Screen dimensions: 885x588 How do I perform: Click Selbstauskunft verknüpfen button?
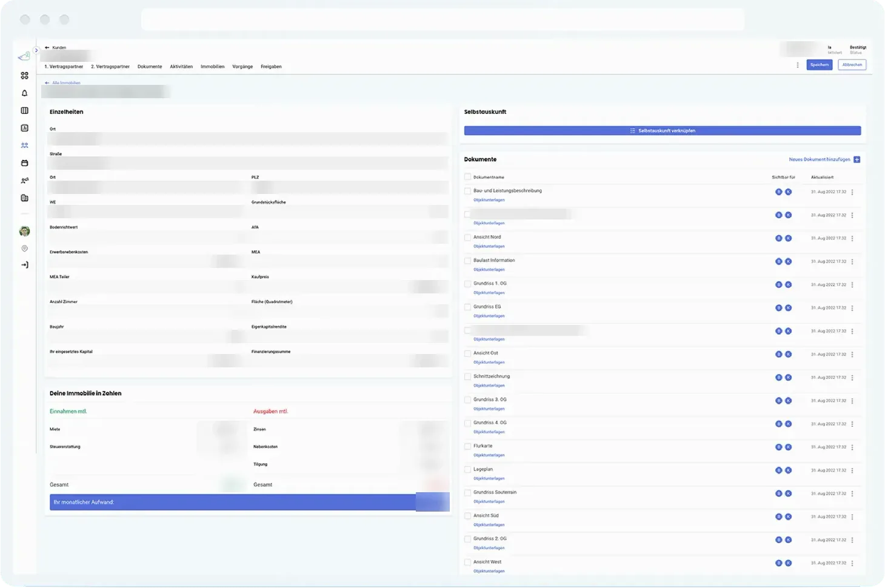coord(663,131)
